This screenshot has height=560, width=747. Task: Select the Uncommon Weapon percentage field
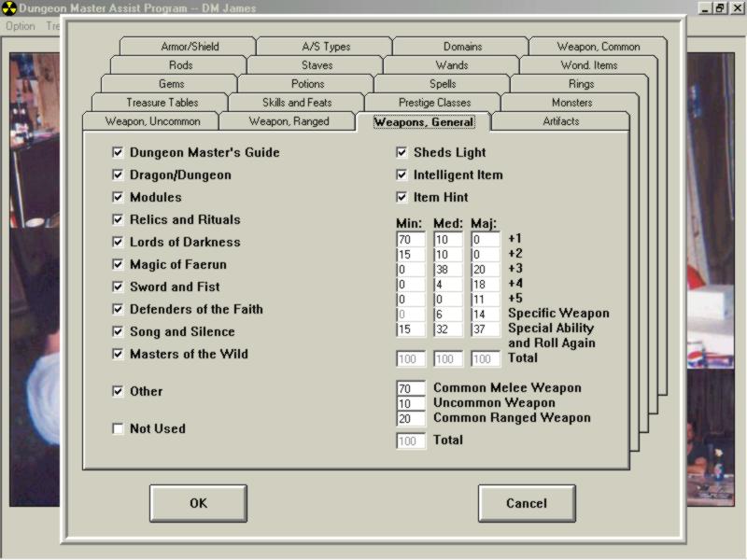(x=411, y=403)
